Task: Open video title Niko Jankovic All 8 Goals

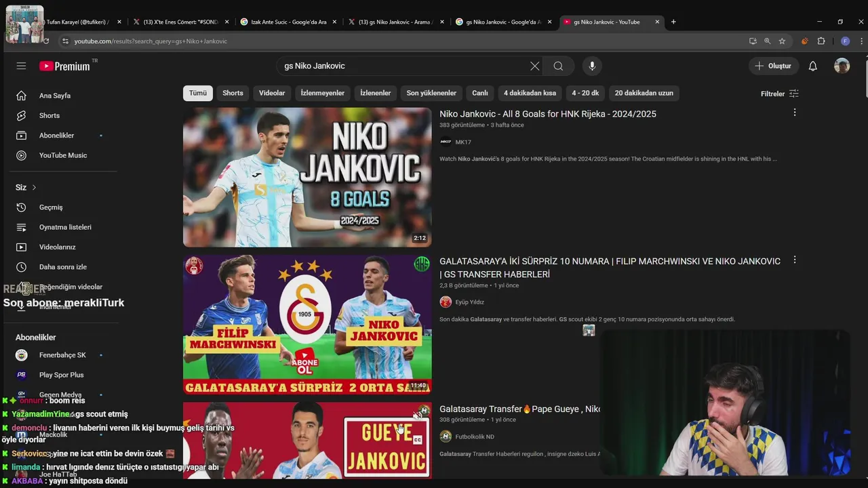Action: click(x=548, y=114)
